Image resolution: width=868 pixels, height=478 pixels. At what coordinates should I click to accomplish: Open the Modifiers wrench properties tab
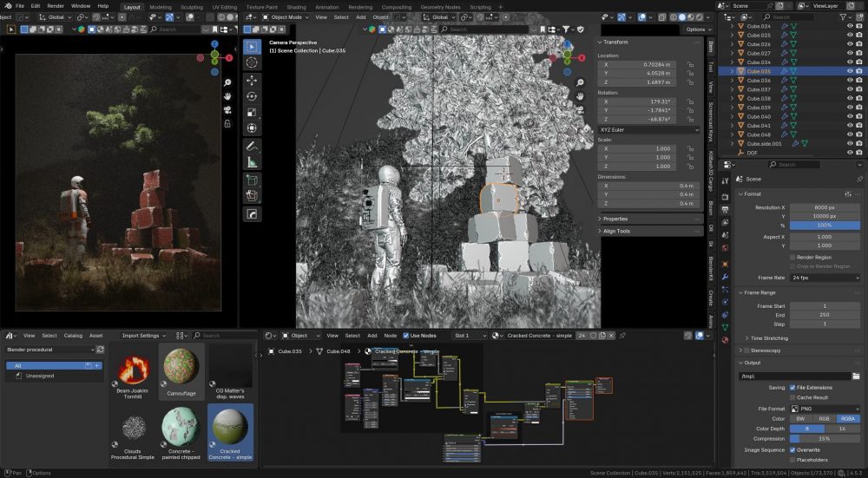[725, 277]
